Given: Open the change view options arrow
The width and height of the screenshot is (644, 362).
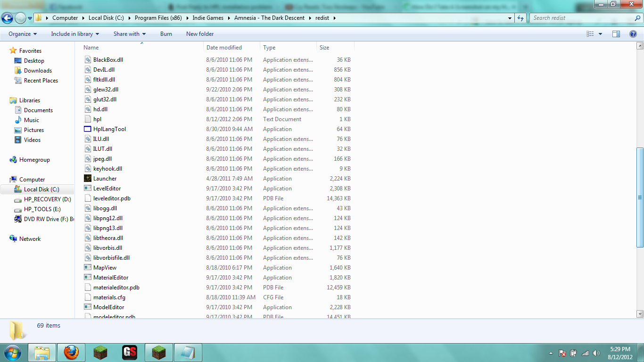Looking at the screenshot, I should point(600,34).
